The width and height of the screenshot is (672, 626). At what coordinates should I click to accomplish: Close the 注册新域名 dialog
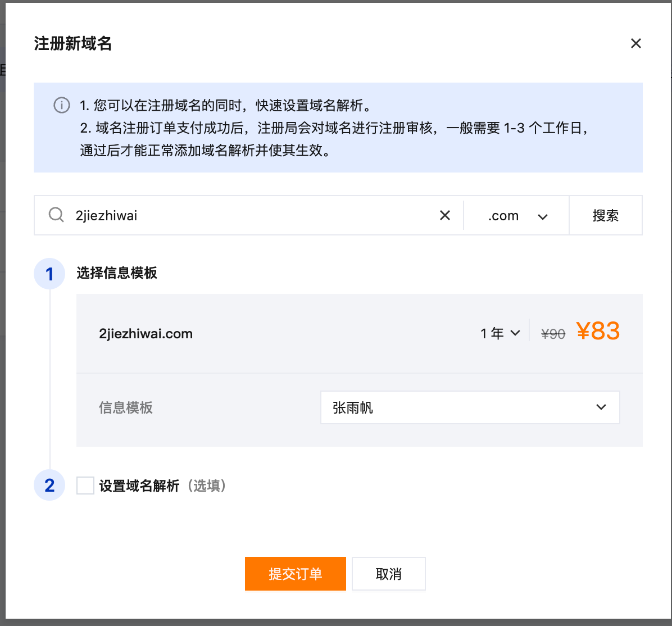point(635,43)
